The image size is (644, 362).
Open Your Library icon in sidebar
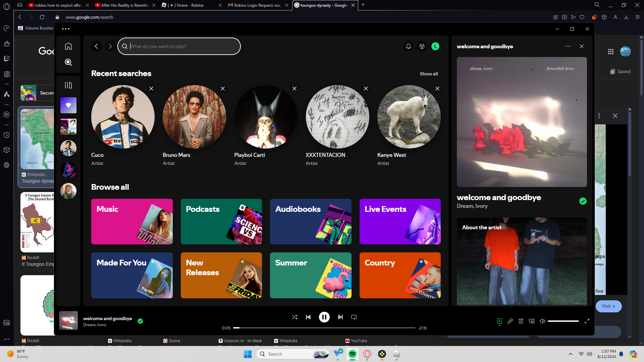68,85
